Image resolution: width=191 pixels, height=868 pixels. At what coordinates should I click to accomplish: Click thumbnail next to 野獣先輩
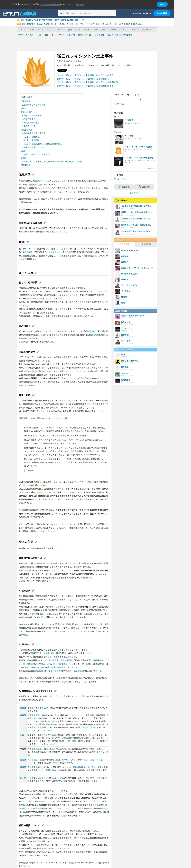[x=118, y=256]
